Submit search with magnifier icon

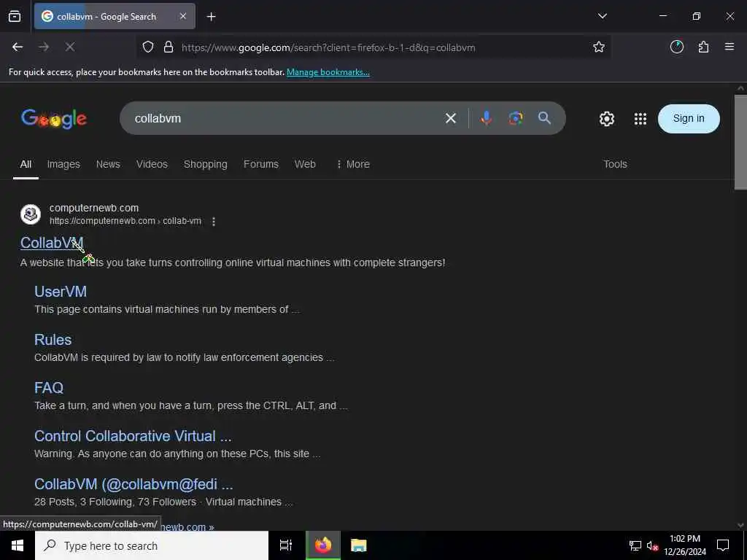[x=544, y=118]
